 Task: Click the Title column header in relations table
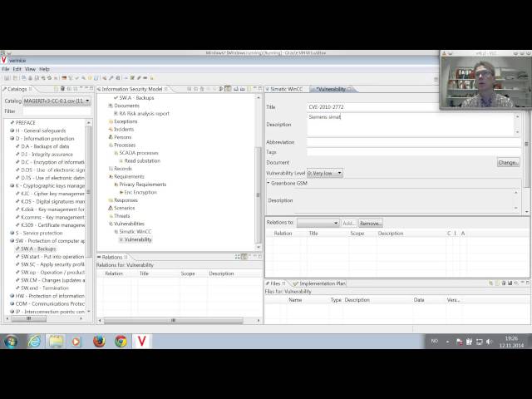coord(313,234)
